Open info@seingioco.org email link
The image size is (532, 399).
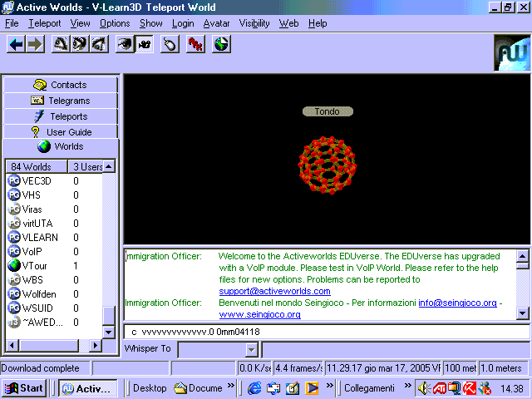457,303
